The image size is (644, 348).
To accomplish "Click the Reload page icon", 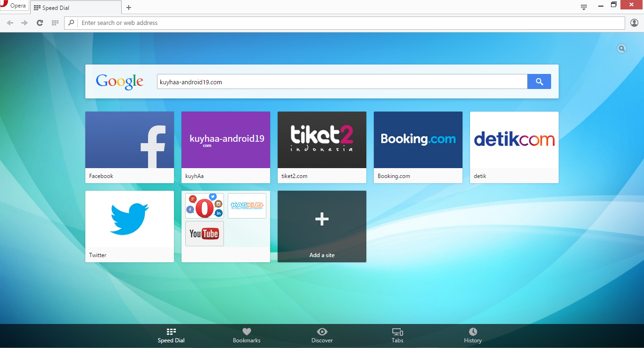I will coord(40,23).
